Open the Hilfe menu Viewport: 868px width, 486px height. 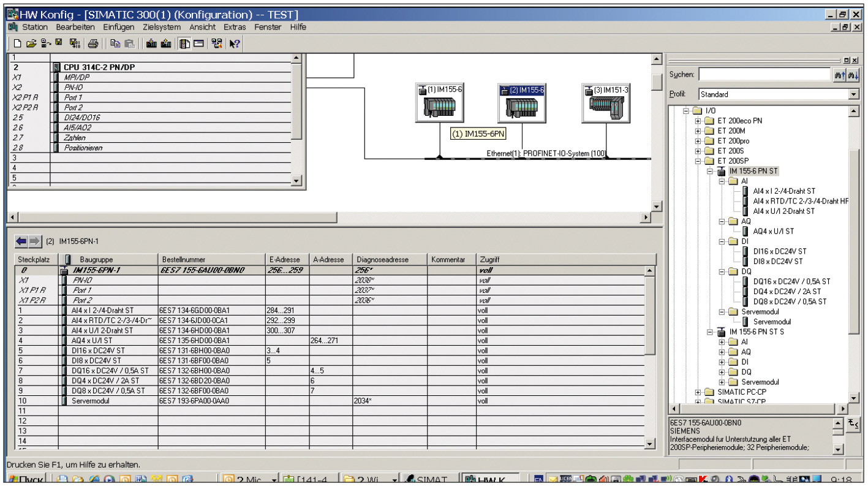click(x=298, y=27)
